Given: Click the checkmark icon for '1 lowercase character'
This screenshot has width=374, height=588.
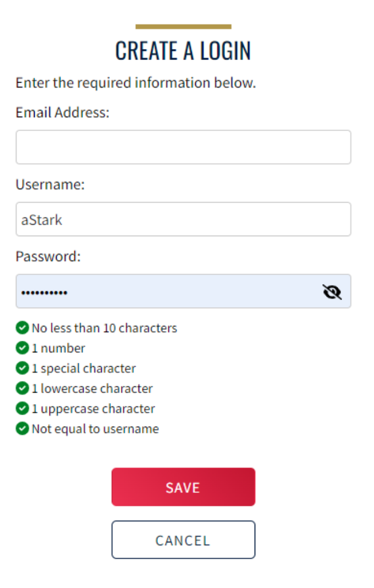Looking at the screenshot, I should click(22, 389).
